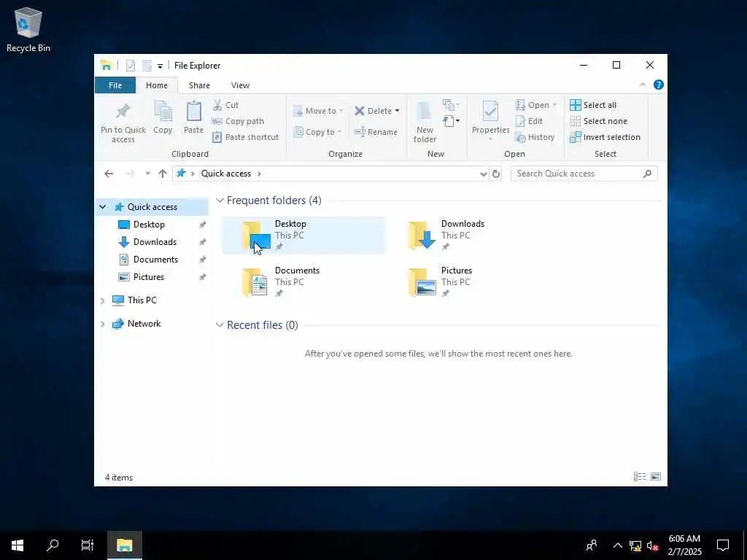Image resolution: width=747 pixels, height=560 pixels.
Task: Click the search magnifier icon in search box
Action: pos(647,174)
